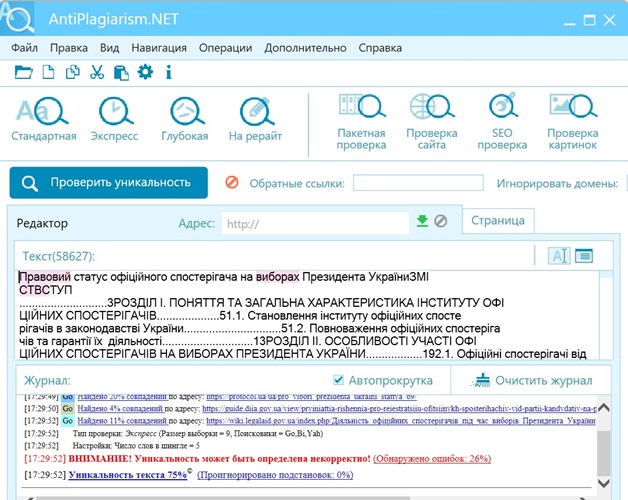This screenshot has width=628, height=500.
Task: Click the text editor vertical scrollbar
Action: click(606, 315)
